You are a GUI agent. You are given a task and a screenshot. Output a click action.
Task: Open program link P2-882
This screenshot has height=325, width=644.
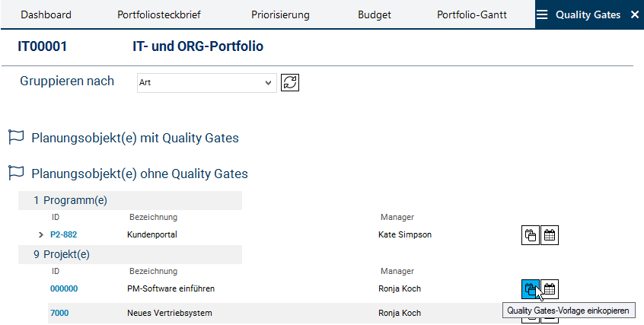[65, 234]
